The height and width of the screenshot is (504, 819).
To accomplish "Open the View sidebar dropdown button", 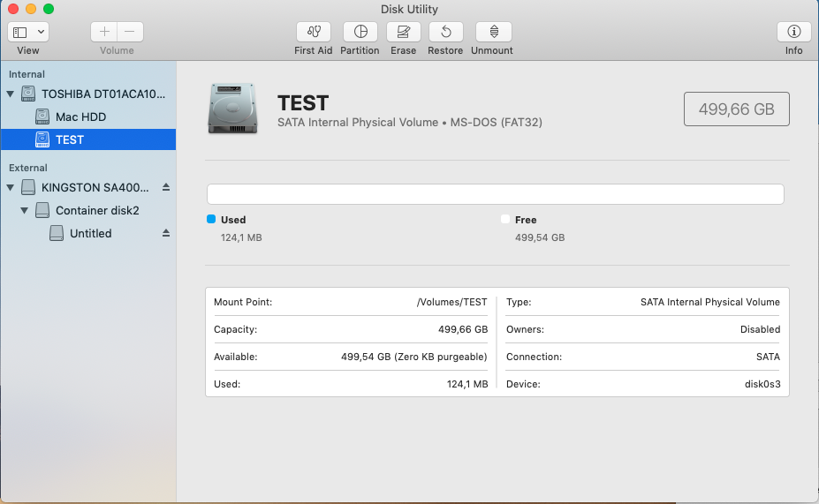I will coord(28,32).
